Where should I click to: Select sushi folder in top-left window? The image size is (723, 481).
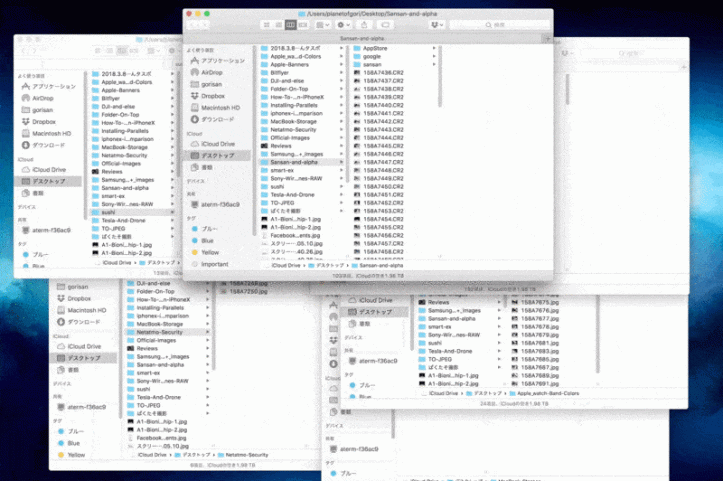[x=133, y=212]
